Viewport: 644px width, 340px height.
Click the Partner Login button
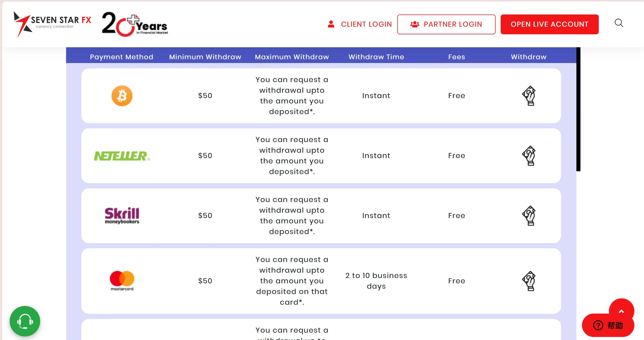click(x=446, y=24)
